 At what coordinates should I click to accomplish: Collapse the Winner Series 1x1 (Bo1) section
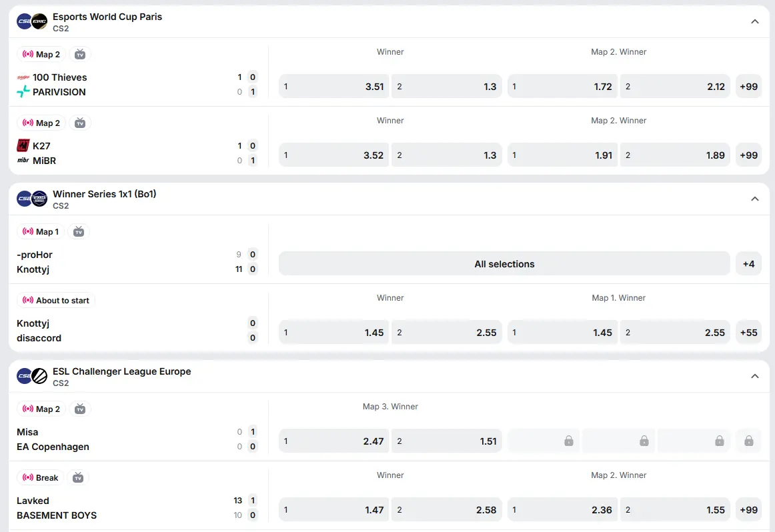755,199
